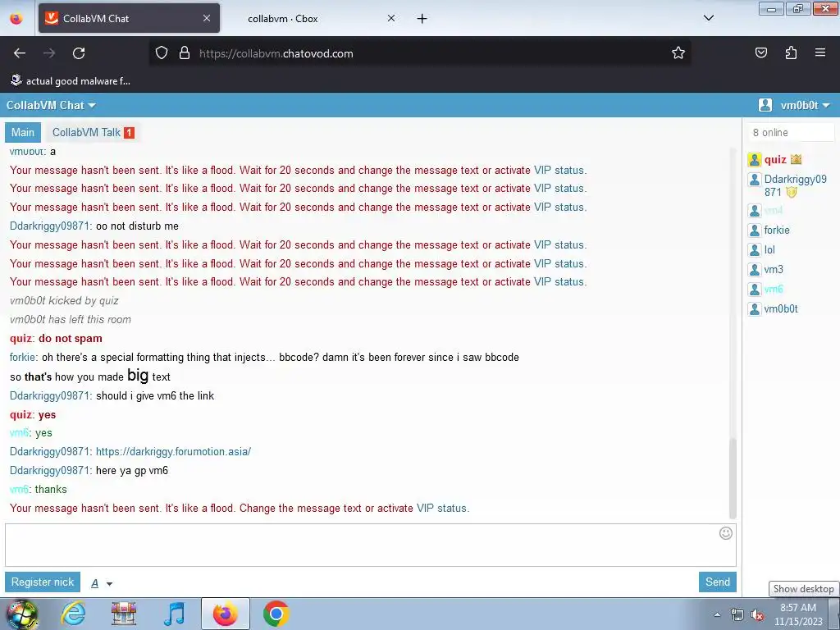The image size is (840, 630).
Task: Click forkie's avatar icon in user list
Action: pyautogui.click(x=755, y=231)
